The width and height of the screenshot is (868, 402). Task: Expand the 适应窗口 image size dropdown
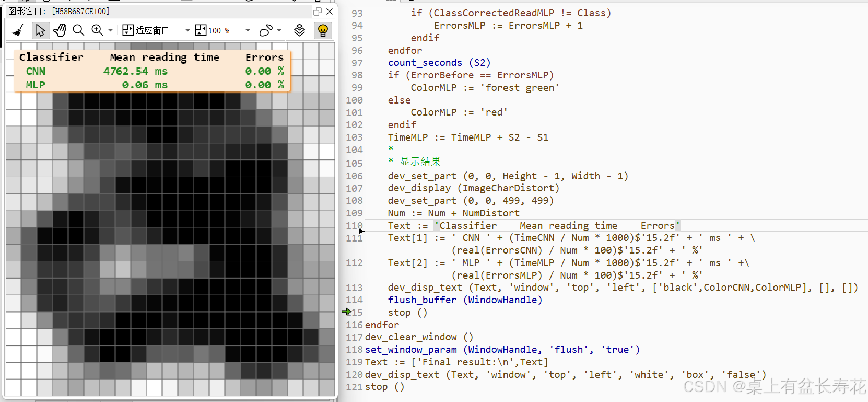tap(187, 30)
